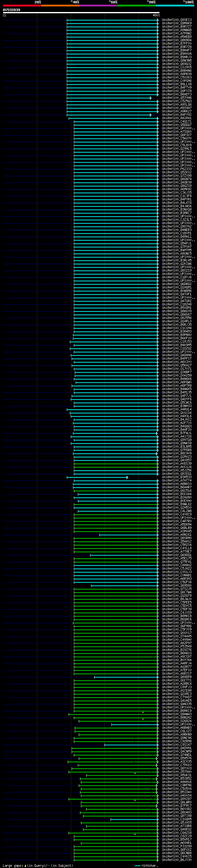Select the UniRef100_A9NWQ8 label
Screen dimensions: 197x868
177,30
